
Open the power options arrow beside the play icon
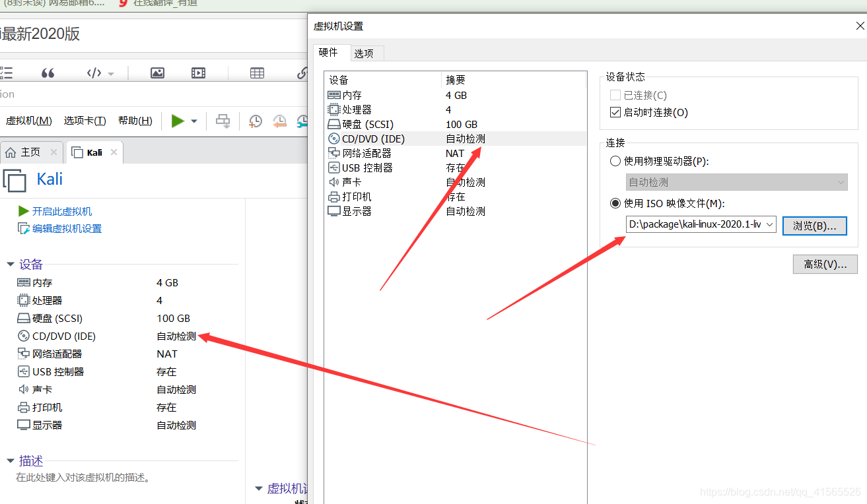pos(194,121)
